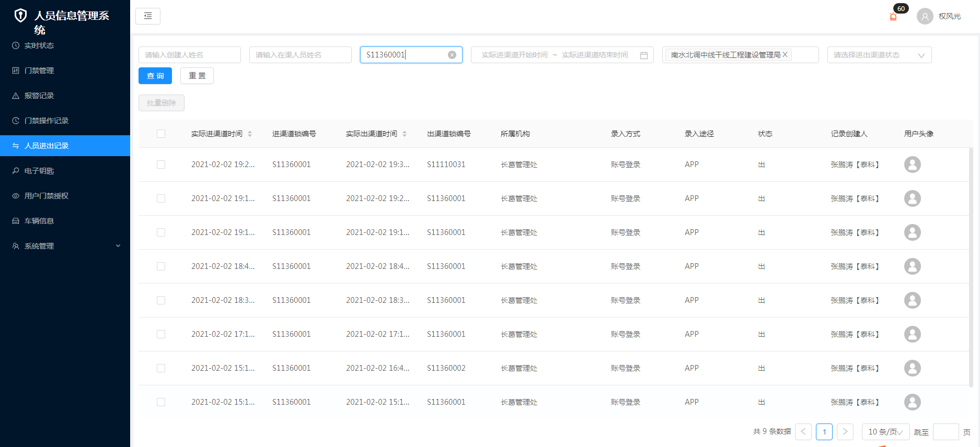Image resolution: width=980 pixels, height=447 pixels.
Task: Open 车辆信息 menu item
Action: pos(65,221)
